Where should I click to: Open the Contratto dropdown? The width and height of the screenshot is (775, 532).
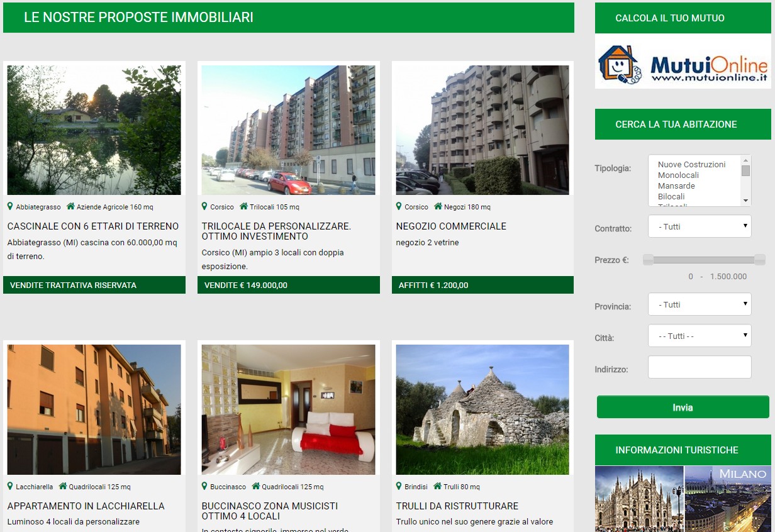pyautogui.click(x=700, y=226)
